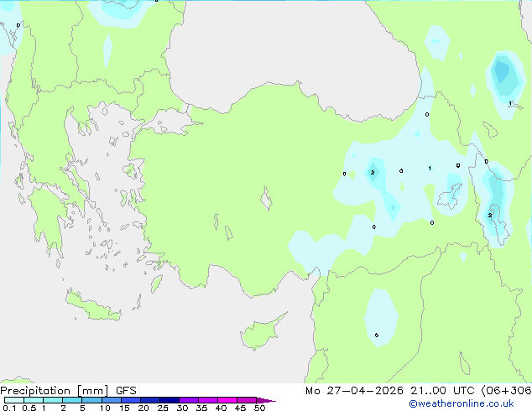532x411 pixels.
Task: Click the '(06+306' run label
Action: tap(506, 391)
